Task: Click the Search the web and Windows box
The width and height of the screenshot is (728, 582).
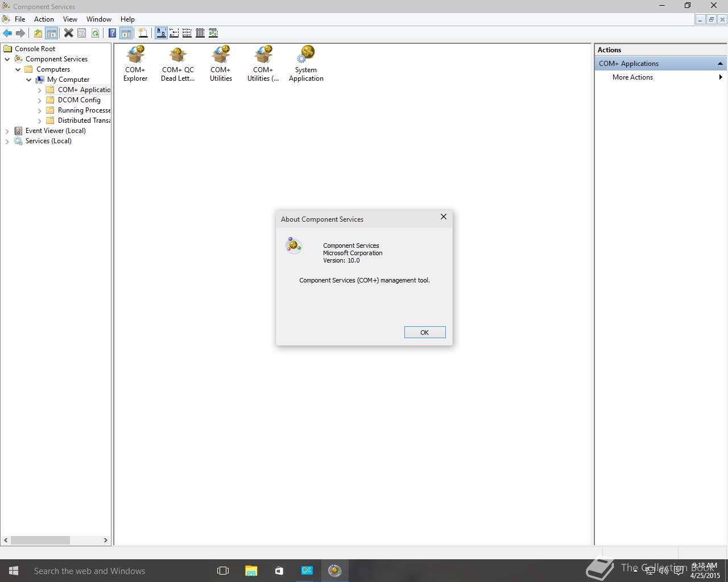Action: click(118, 571)
